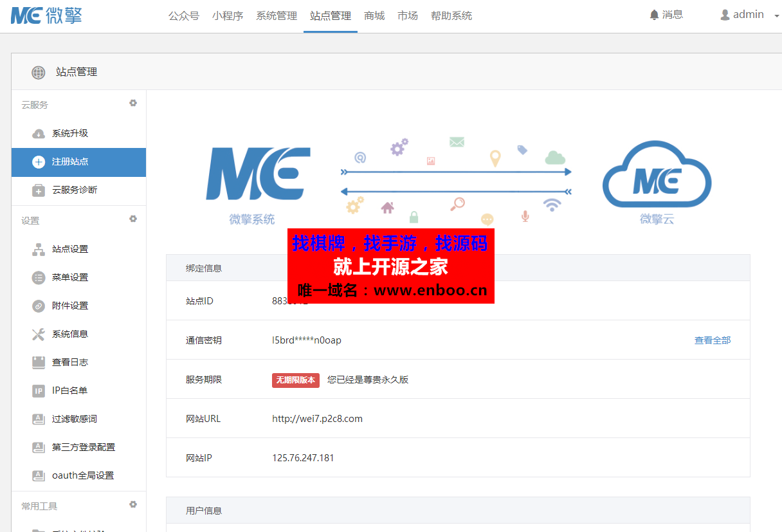
Task: Click the wrench tools icon for 系统信息
Action: coord(39,335)
